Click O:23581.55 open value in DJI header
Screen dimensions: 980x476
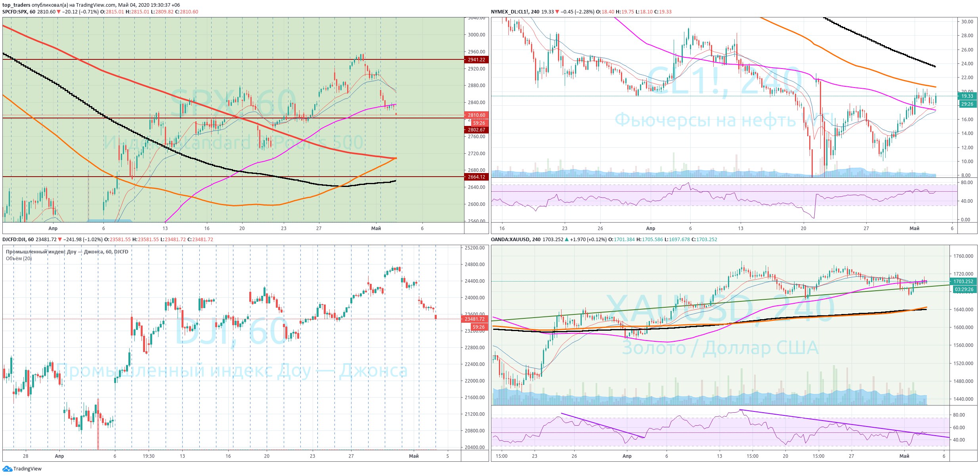117,240
